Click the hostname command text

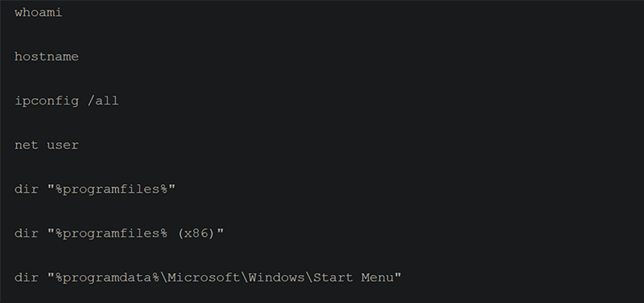pos(47,56)
